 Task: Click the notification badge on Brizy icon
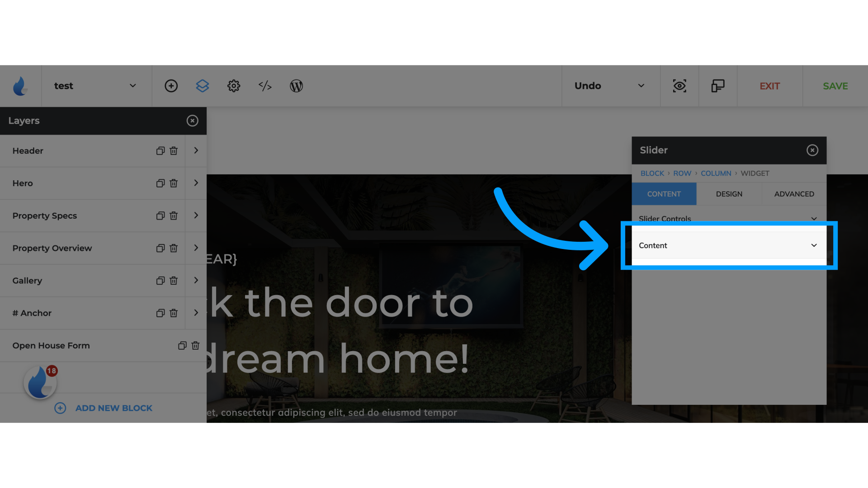point(52,371)
